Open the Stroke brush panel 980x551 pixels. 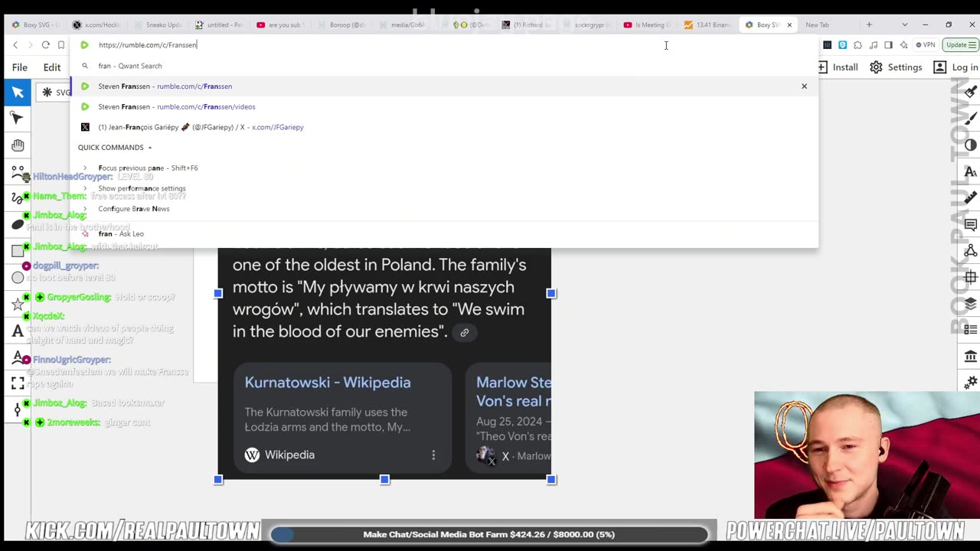971,119
